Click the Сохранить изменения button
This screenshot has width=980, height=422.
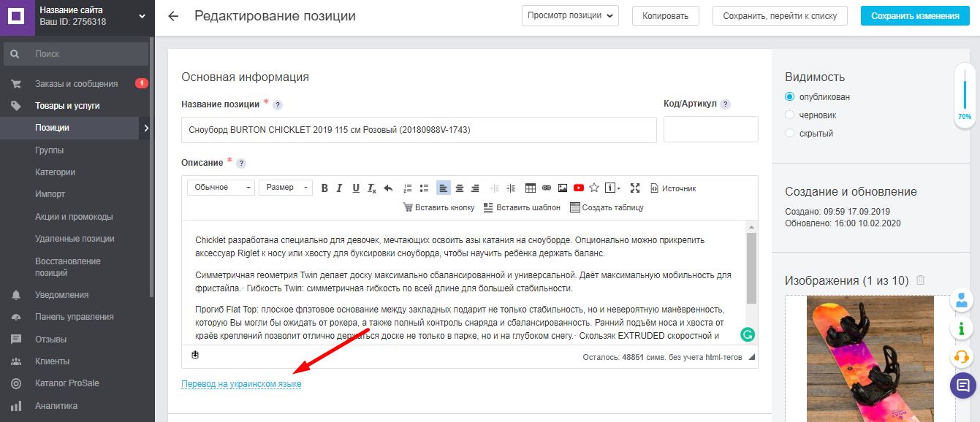tap(915, 16)
